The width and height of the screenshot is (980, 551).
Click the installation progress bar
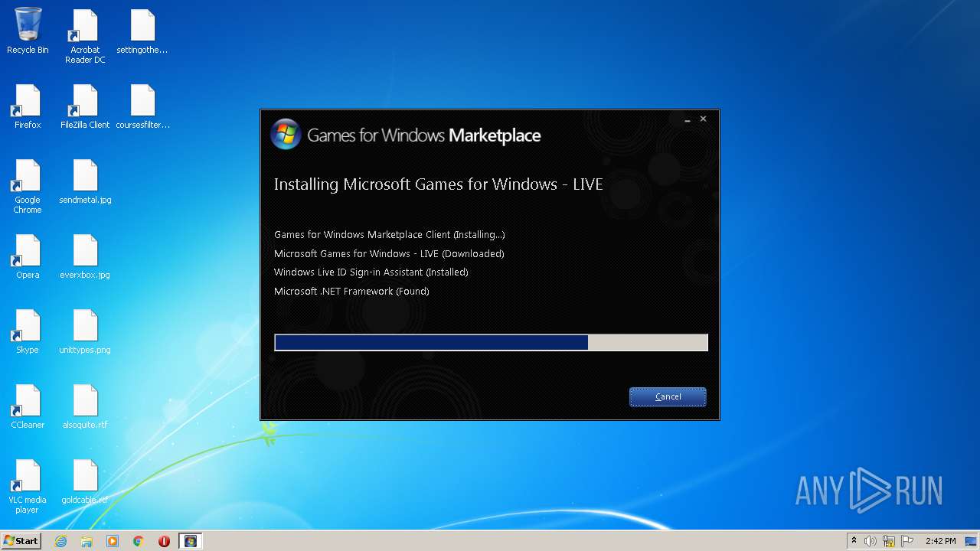pyautogui.click(x=491, y=343)
